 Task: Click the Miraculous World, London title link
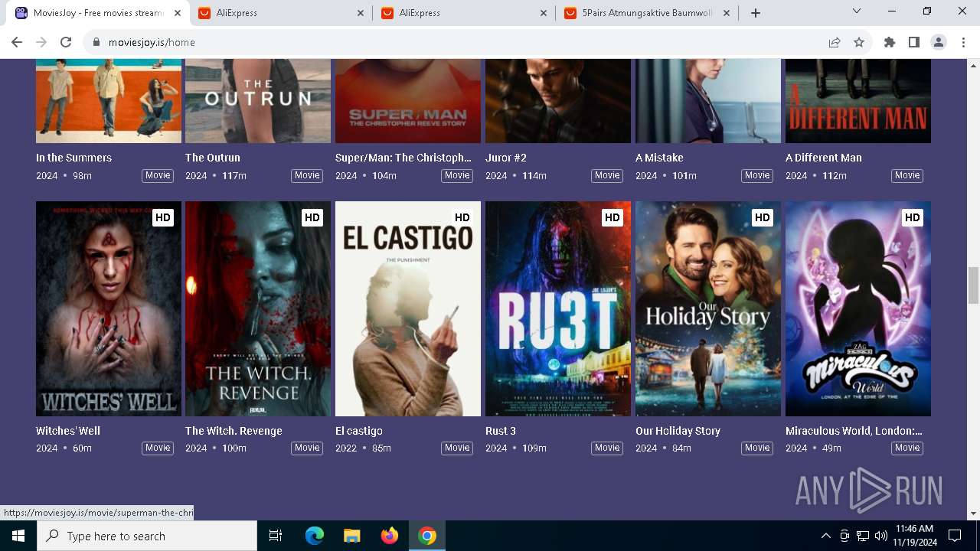854,431
